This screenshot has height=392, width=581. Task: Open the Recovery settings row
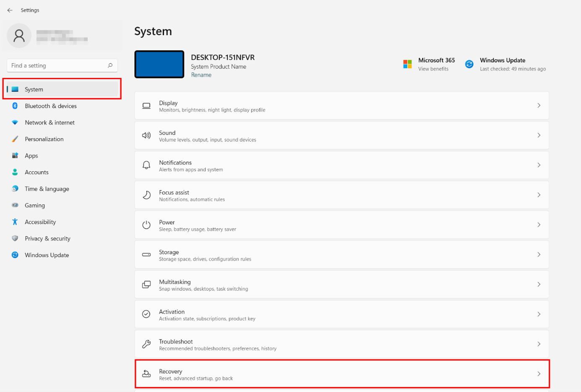pos(341,374)
